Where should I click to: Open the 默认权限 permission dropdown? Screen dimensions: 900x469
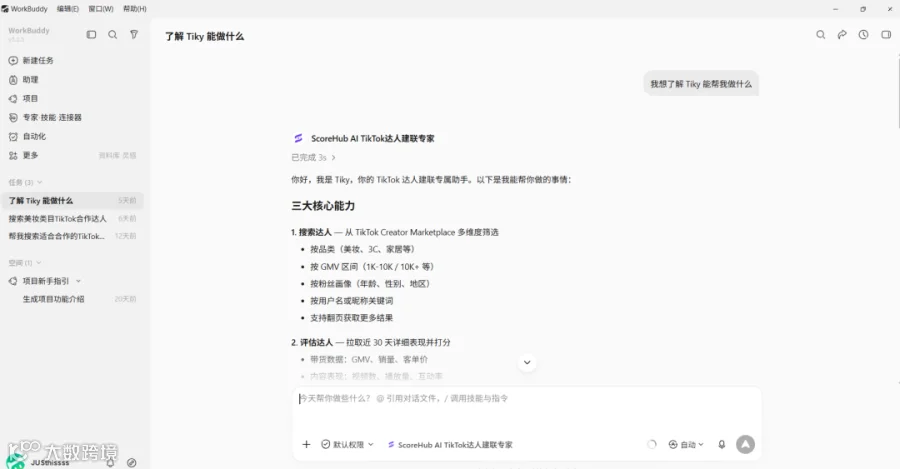(x=347, y=444)
